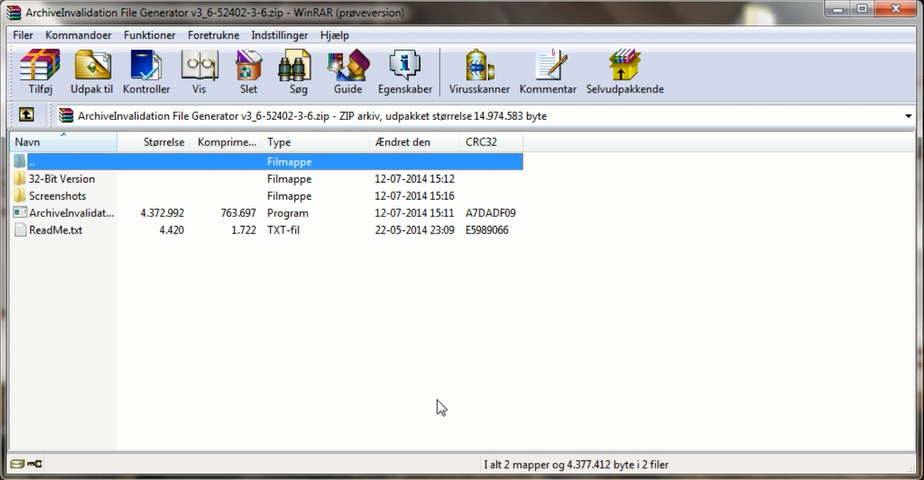This screenshot has width=924, height=480.
Task: Open the Kommandoer menu
Action: 78,35
